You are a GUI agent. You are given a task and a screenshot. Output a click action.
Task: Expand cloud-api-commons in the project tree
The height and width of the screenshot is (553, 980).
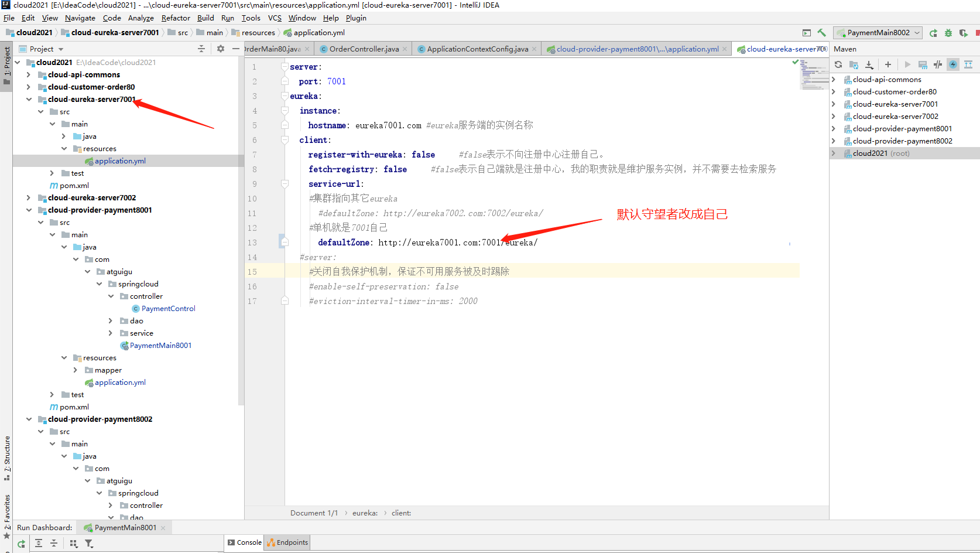pyautogui.click(x=28, y=74)
